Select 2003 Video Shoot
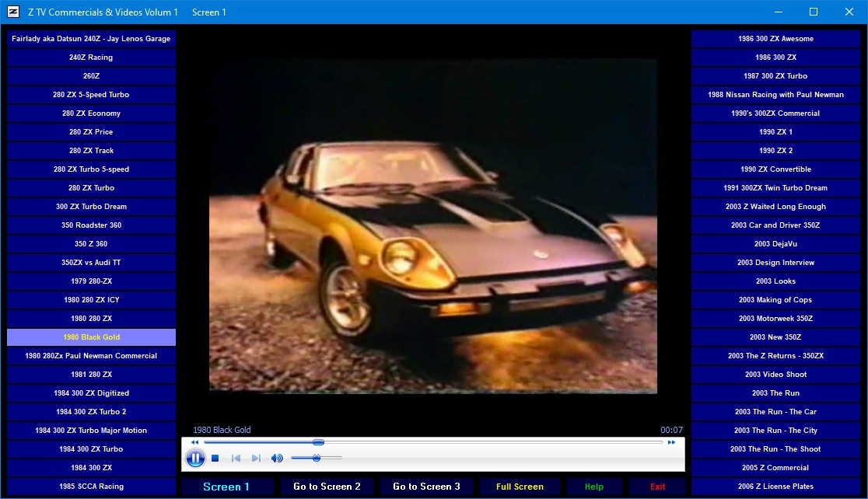 tap(775, 375)
